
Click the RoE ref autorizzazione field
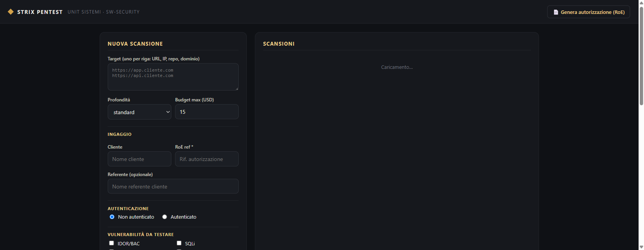(x=207, y=159)
